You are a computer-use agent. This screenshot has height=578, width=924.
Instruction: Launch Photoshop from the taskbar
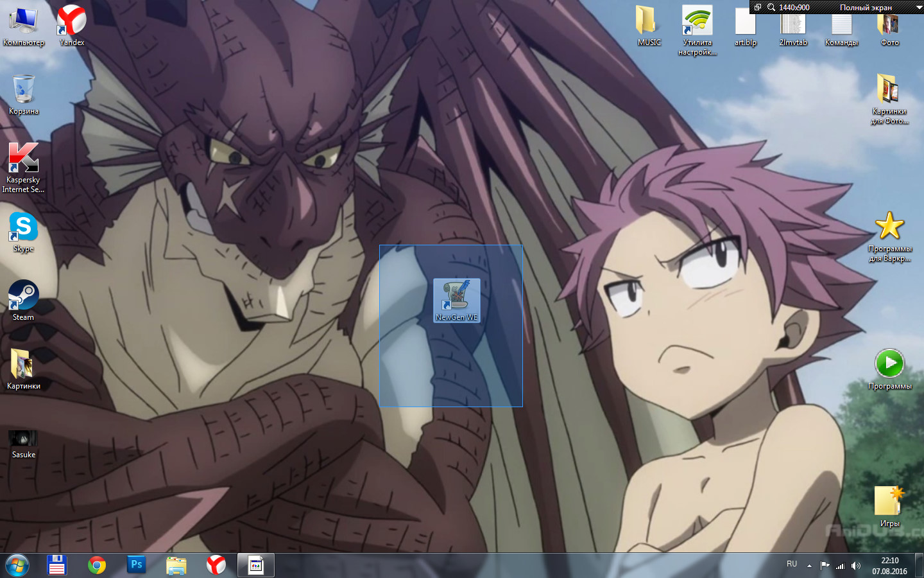pyautogui.click(x=137, y=565)
